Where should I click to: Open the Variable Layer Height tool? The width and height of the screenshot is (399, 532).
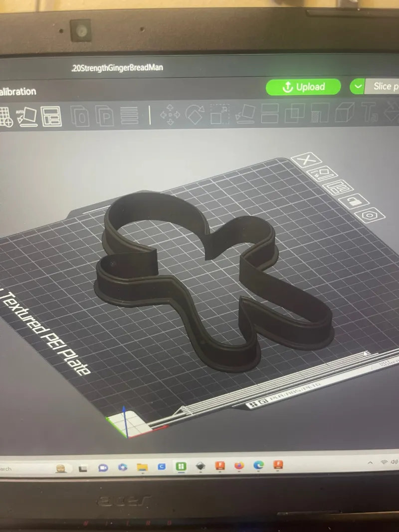130,115
